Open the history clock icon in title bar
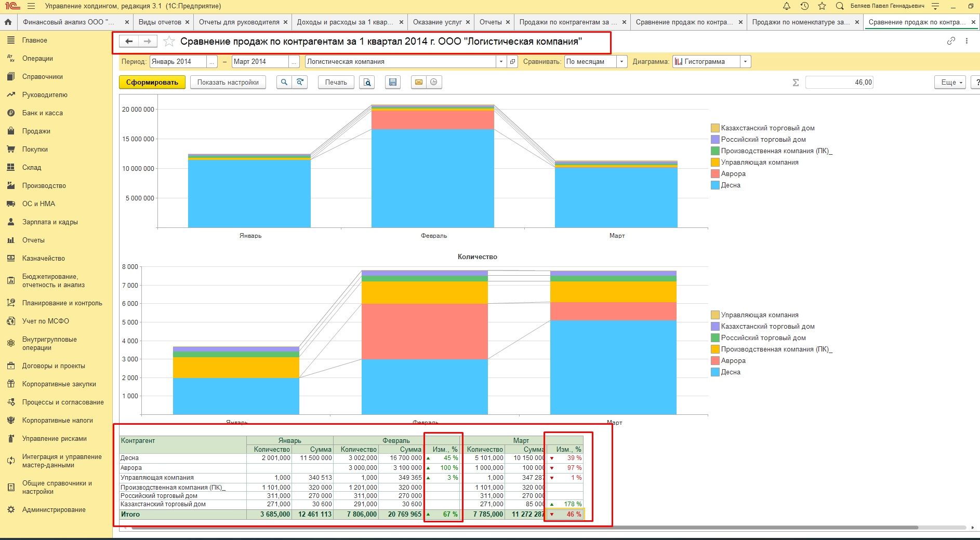Image resolution: width=980 pixels, height=540 pixels. point(804,6)
